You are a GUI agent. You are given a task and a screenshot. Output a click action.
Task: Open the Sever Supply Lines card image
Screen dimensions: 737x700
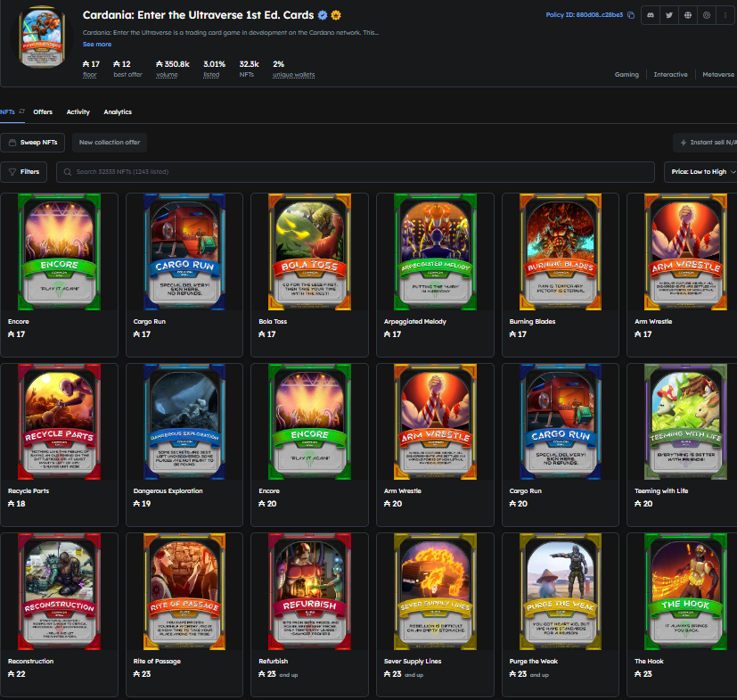(435, 591)
